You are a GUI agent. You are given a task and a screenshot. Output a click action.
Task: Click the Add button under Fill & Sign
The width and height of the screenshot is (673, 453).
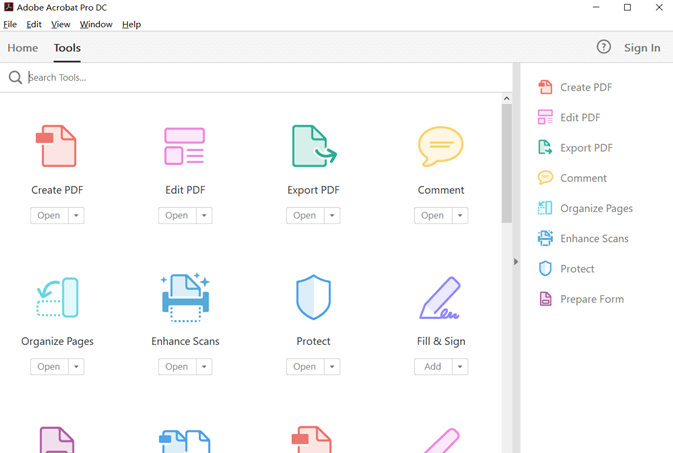click(x=433, y=367)
